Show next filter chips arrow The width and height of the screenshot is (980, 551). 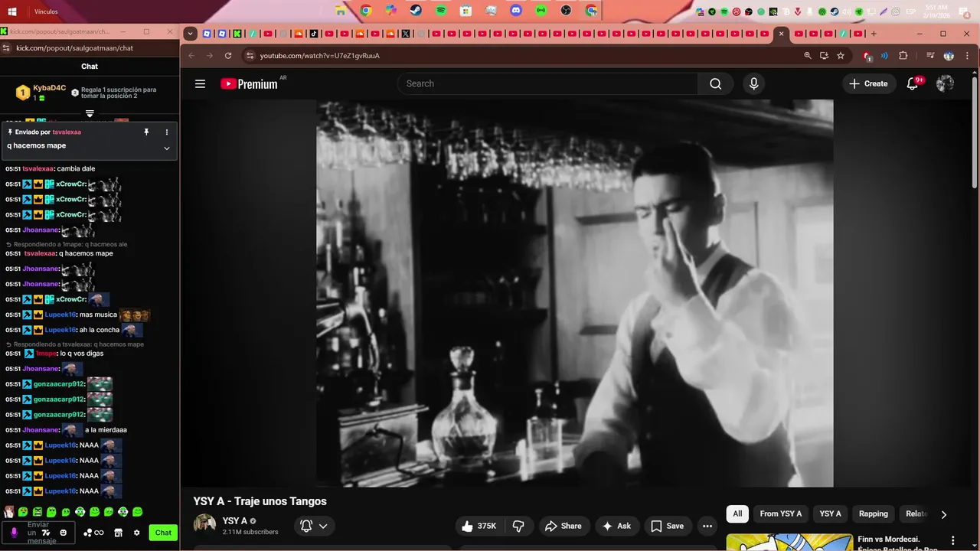click(943, 514)
